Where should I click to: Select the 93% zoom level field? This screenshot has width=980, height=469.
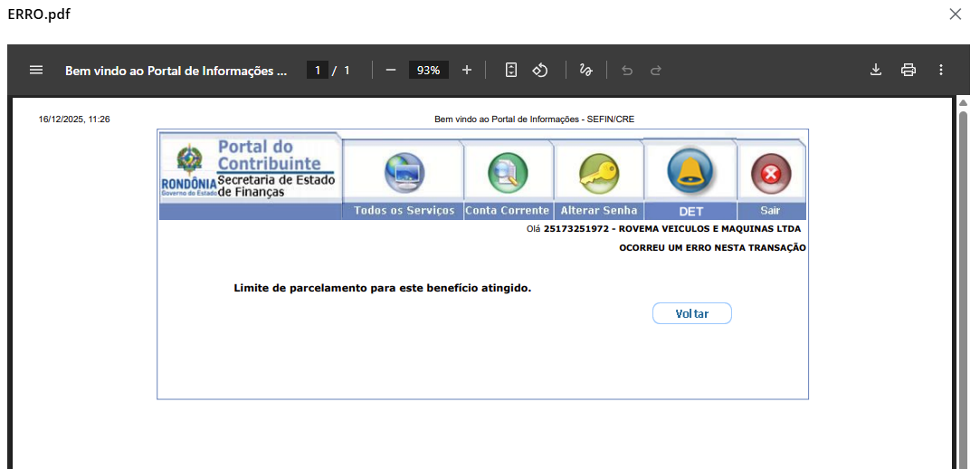coord(429,70)
